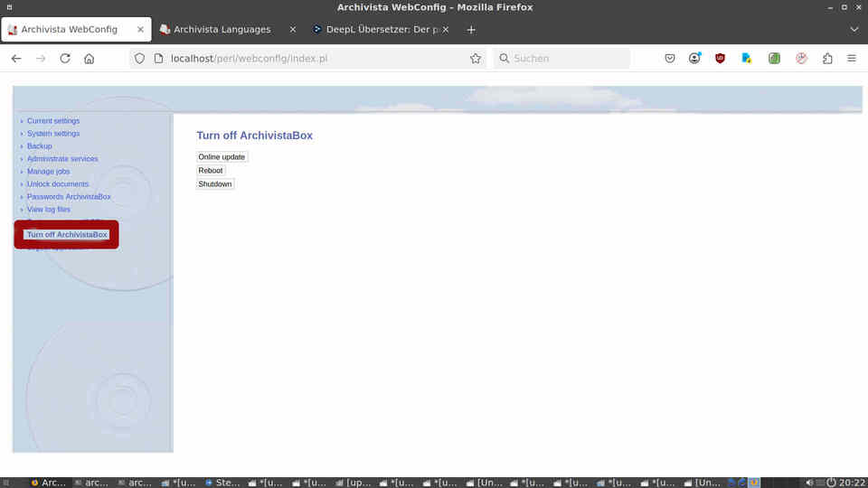Screen dimensions: 868x488
Task: Open View log files link
Action: point(49,210)
